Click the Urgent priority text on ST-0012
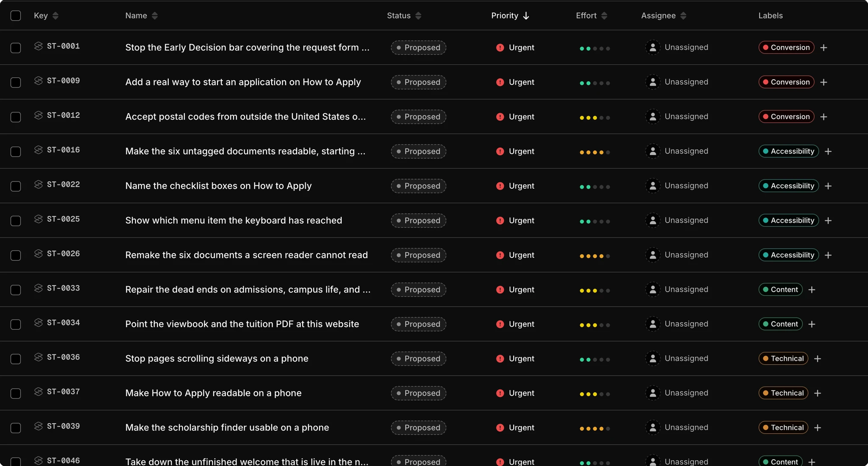Image resolution: width=868 pixels, height=466 pixels. 521,117
